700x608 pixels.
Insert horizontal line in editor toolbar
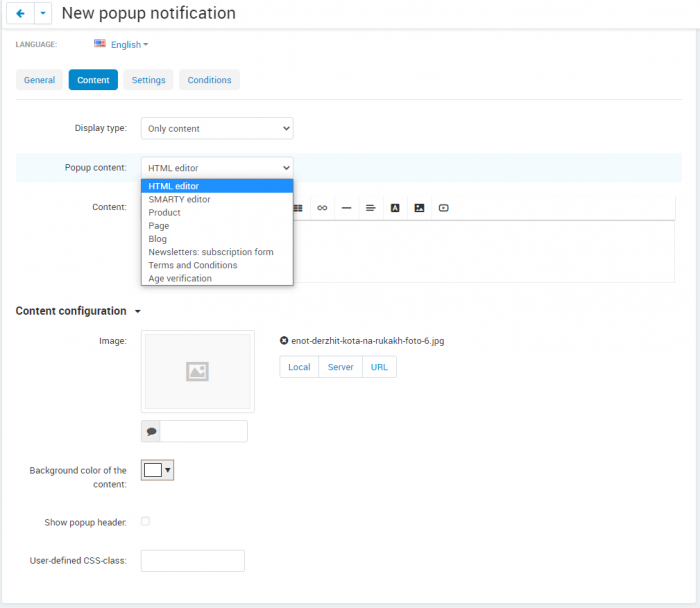pyautogui.click(x=346, y=208)
